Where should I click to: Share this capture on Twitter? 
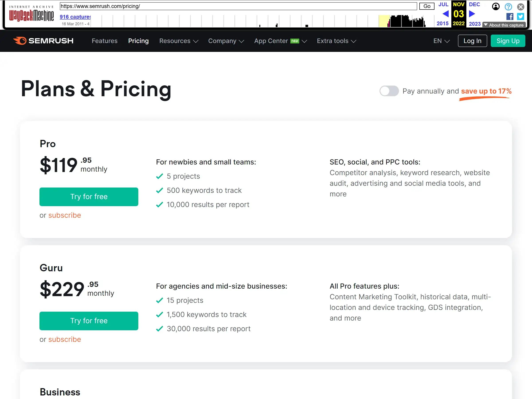(x=521, y=16)
